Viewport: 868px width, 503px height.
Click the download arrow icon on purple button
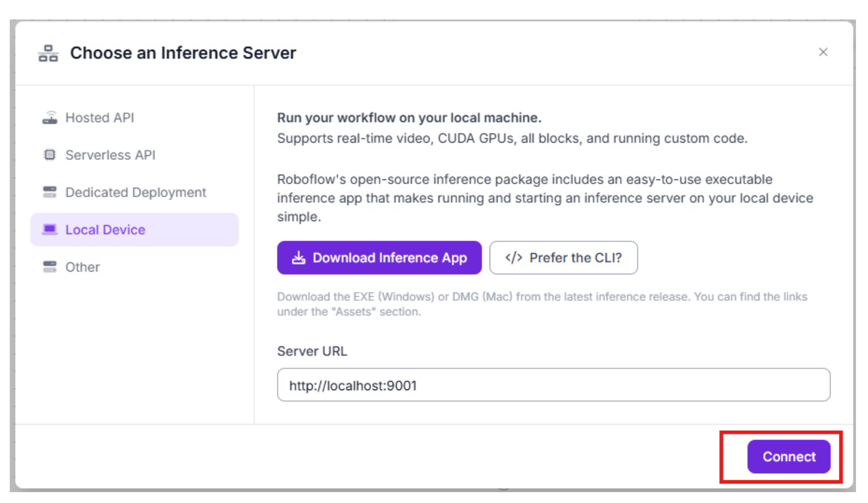point(299,258)
